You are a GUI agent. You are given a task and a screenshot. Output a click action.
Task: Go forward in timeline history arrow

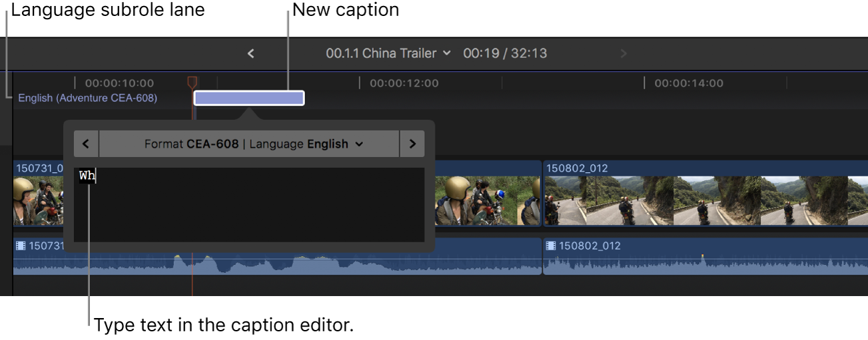point(624,53)
